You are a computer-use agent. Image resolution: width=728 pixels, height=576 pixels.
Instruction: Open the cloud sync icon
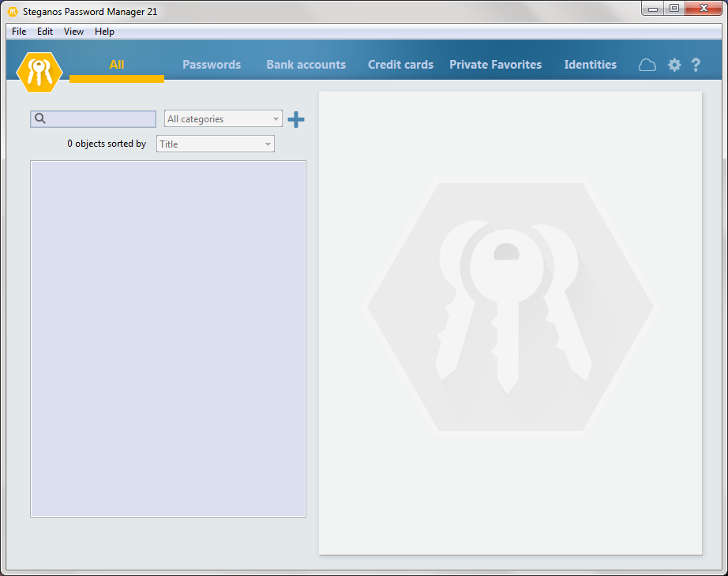click(647, 65)
